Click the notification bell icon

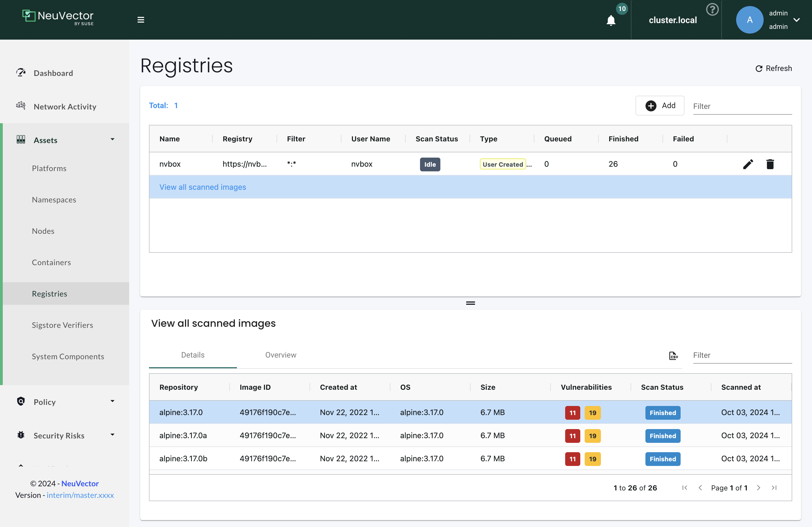(x=611, y=20)
